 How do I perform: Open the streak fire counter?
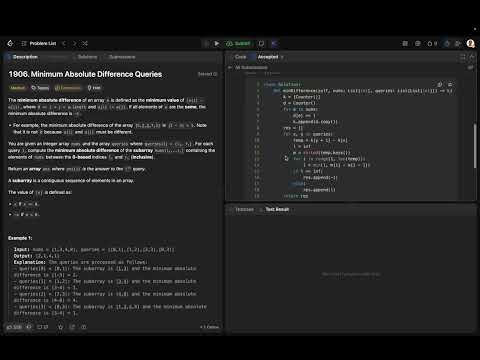click(432, 43)
